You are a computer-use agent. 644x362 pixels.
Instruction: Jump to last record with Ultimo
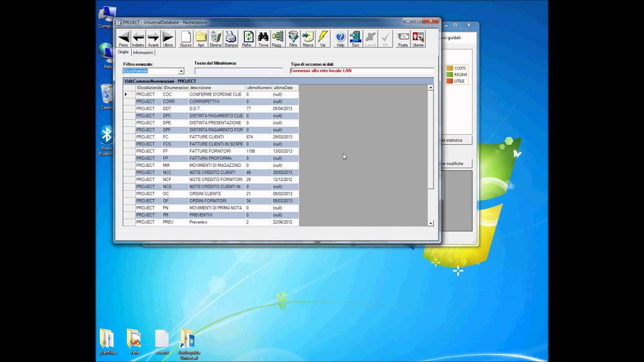(x=168, y=39)
